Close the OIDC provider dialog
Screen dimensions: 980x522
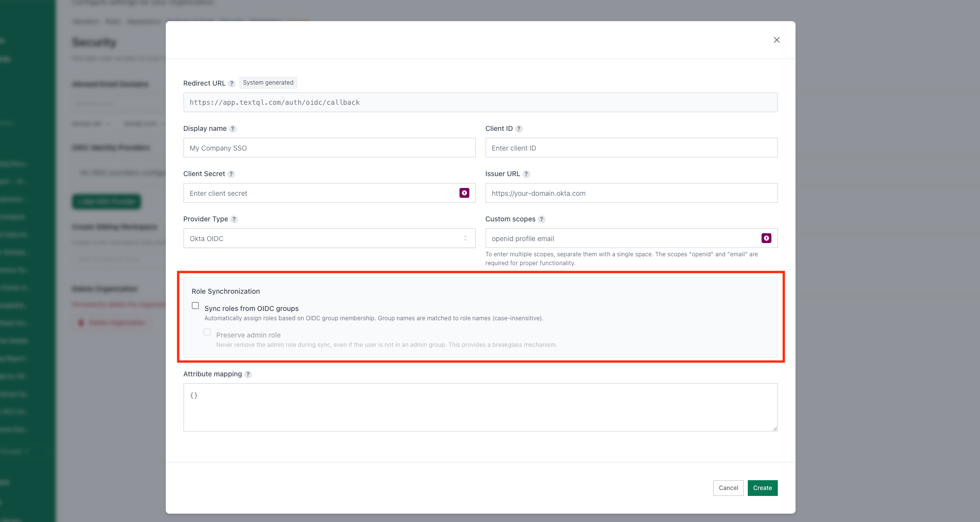[776, 40]
